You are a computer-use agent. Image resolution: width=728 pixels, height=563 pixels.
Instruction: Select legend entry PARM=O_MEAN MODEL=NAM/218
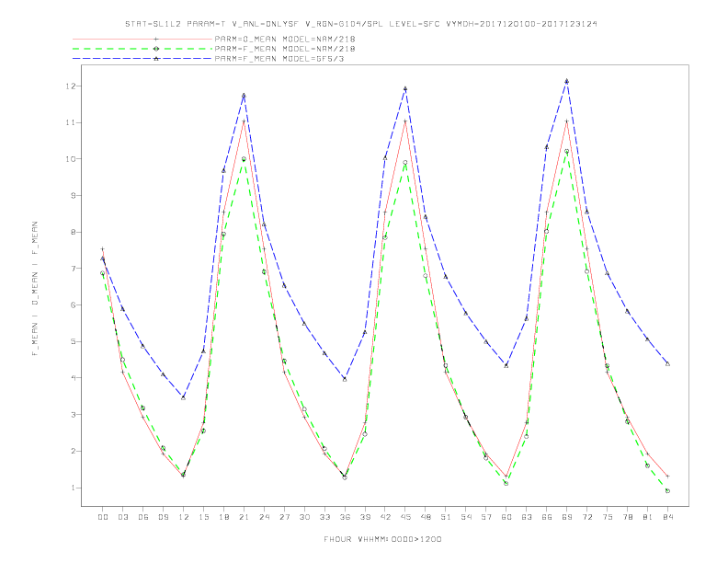285,39
